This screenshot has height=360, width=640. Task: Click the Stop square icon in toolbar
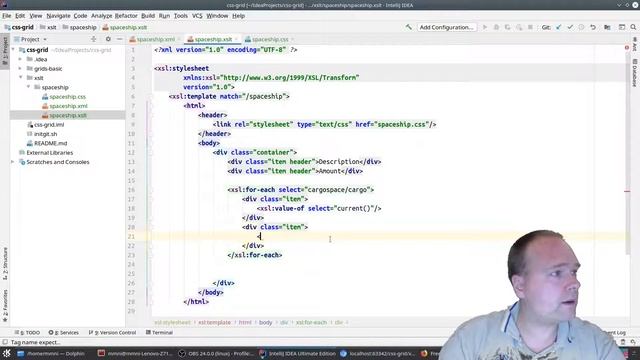530,27
